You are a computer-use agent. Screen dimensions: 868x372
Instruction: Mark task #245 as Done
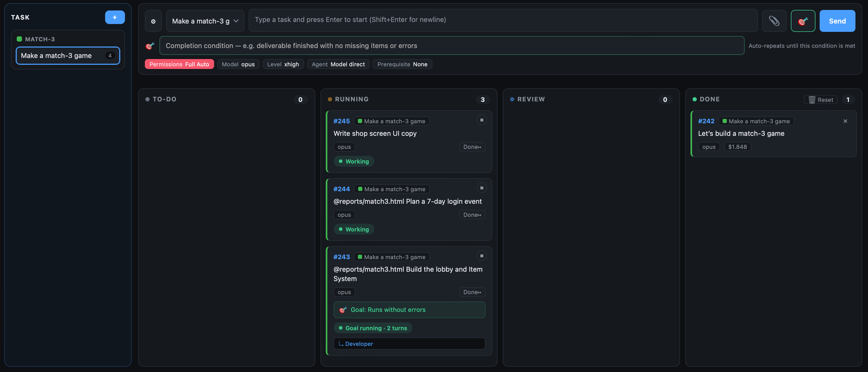coord(472,147)
